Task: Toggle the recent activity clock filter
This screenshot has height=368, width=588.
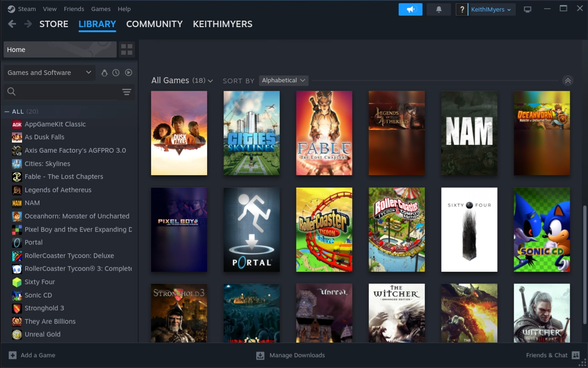Action: 116,73
